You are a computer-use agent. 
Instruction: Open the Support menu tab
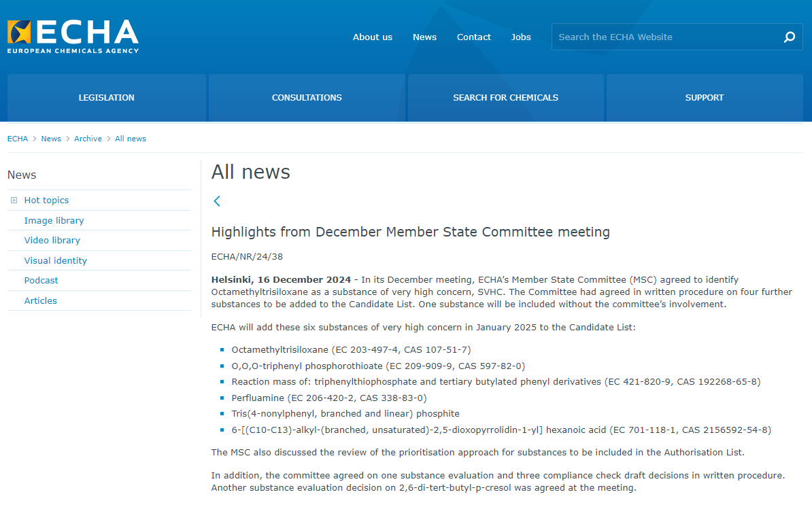[x=704, y=98]
